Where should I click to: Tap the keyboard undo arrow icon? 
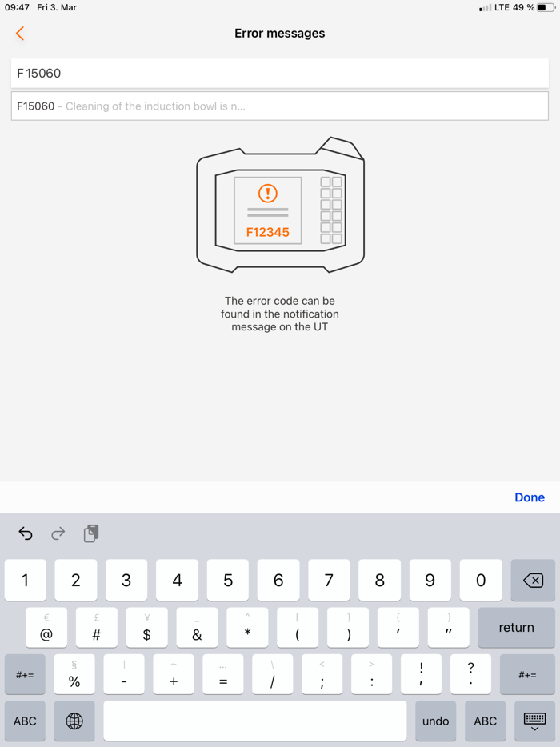pos(26,533)
